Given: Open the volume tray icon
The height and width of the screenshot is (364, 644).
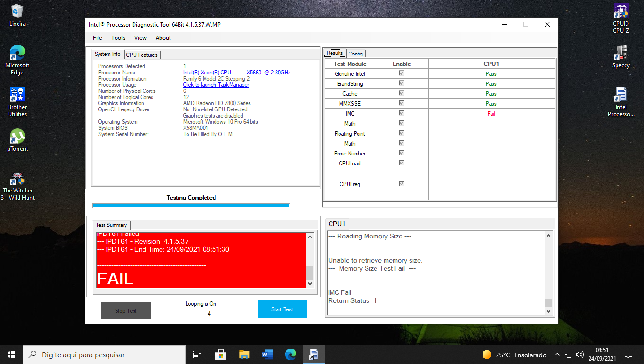Looking at the screenshot, I should tap(580, 355).
